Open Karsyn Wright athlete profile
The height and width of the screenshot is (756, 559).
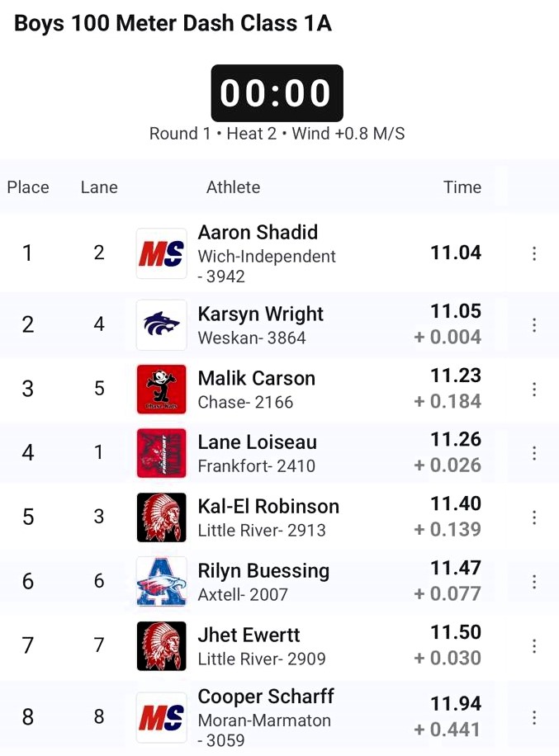tap(260, 314)
